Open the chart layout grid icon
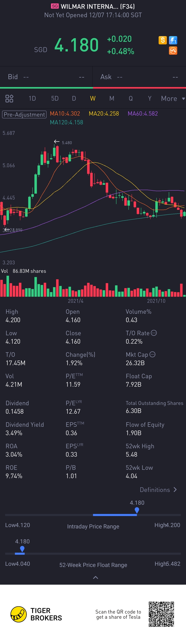186x644 pixels. coord(9,99)
